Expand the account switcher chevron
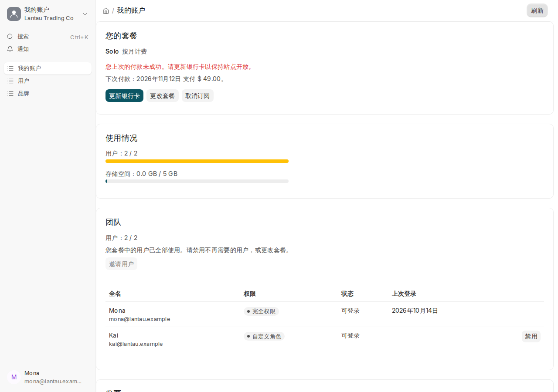The height and width of the screenshot is (392, 558). click(85, 14)
